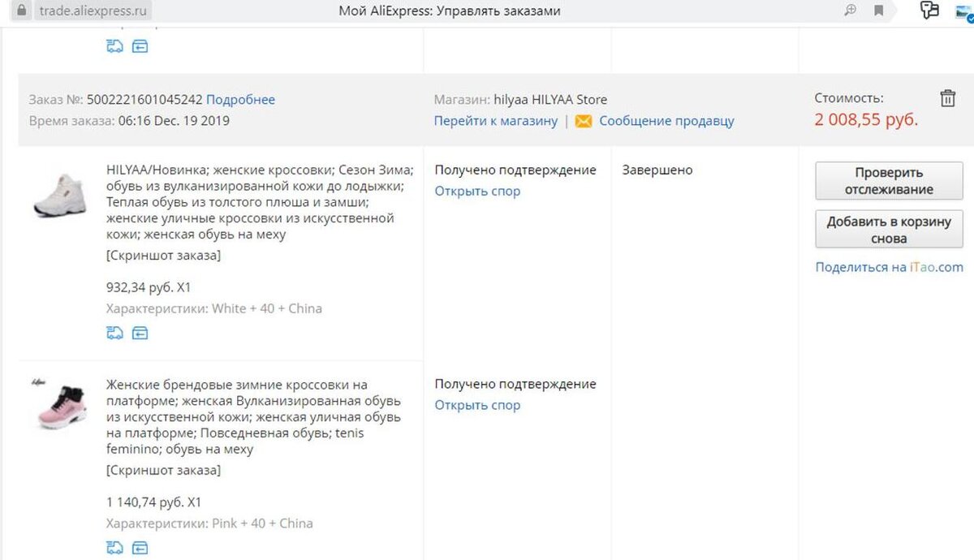Image resolution: width=974 pixels, height=560 pixels.
Task: Click the Завершено order status text
Action: click(657, 170)
